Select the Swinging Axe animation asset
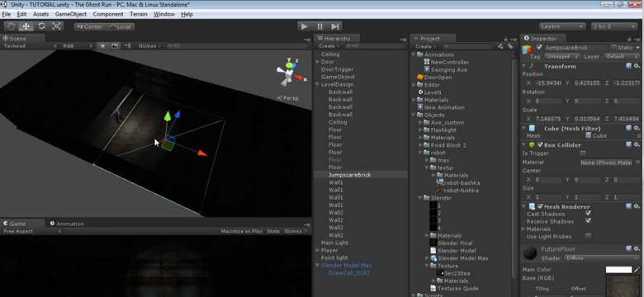The height and width of the screenshot is (297, 644). point(445,70)
